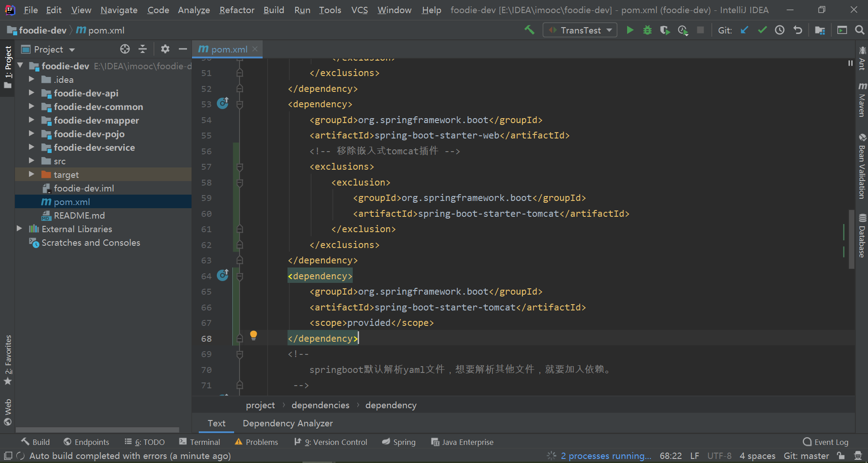The width and height of the screenshot is (868, 463).
Task: Hide the Project tool window
Action: (x=183, y=49)
